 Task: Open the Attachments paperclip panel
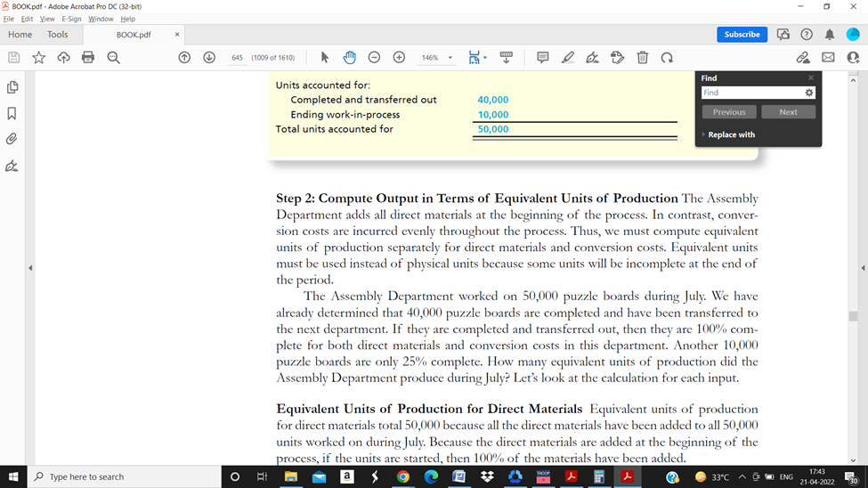click(12, 139)
